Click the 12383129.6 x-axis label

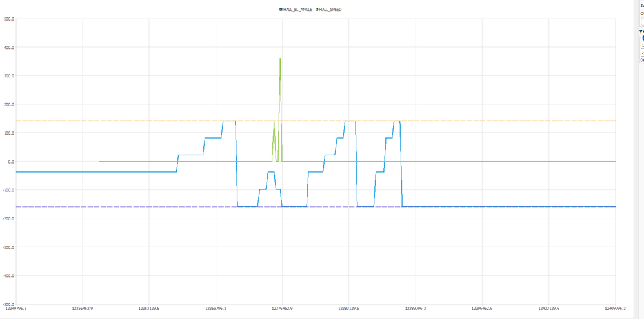(x=348, y=308)
